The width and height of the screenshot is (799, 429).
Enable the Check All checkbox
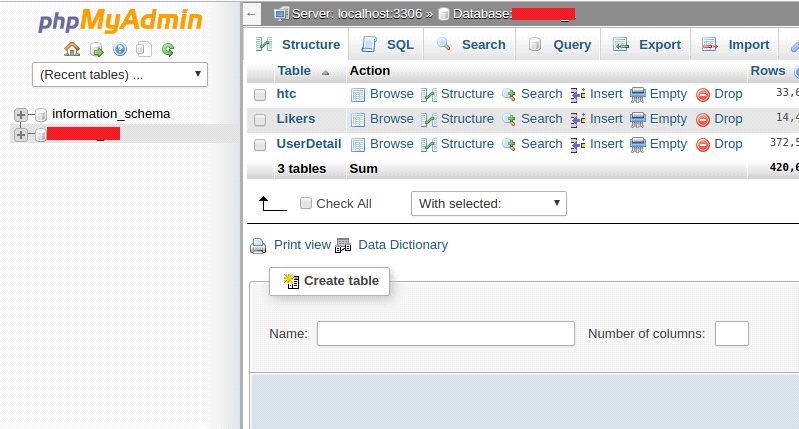306,204
